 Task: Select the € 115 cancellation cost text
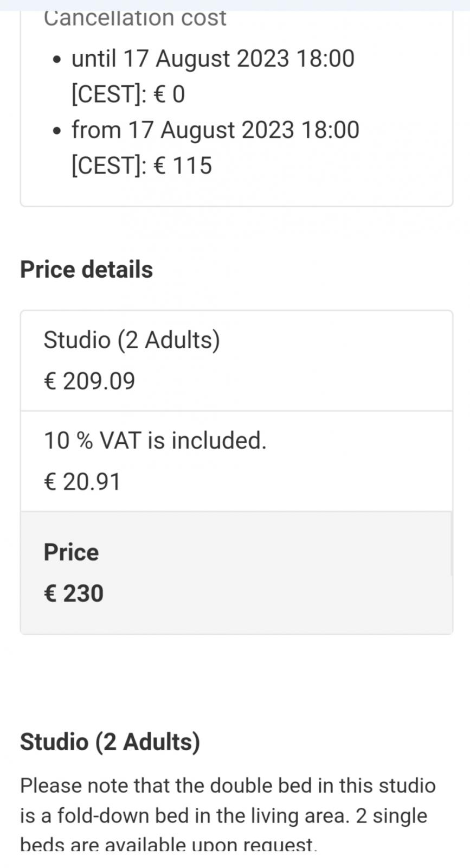click(x=183, y=165)
